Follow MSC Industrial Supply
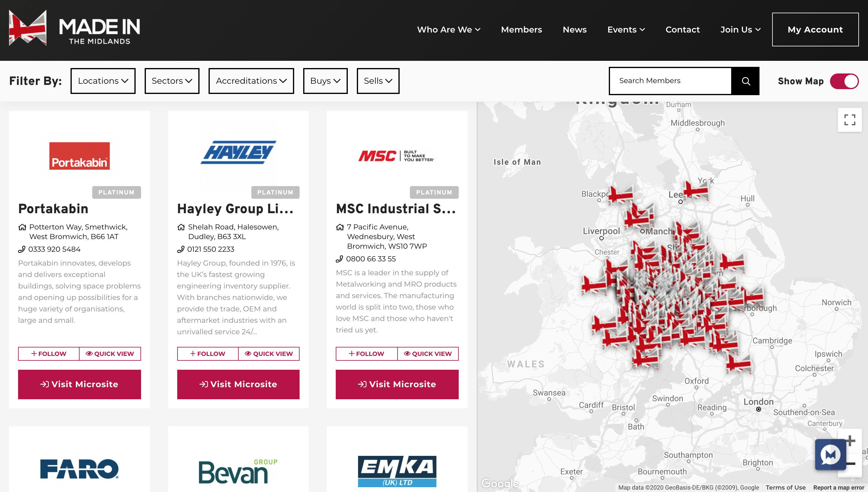 point(366,353)
